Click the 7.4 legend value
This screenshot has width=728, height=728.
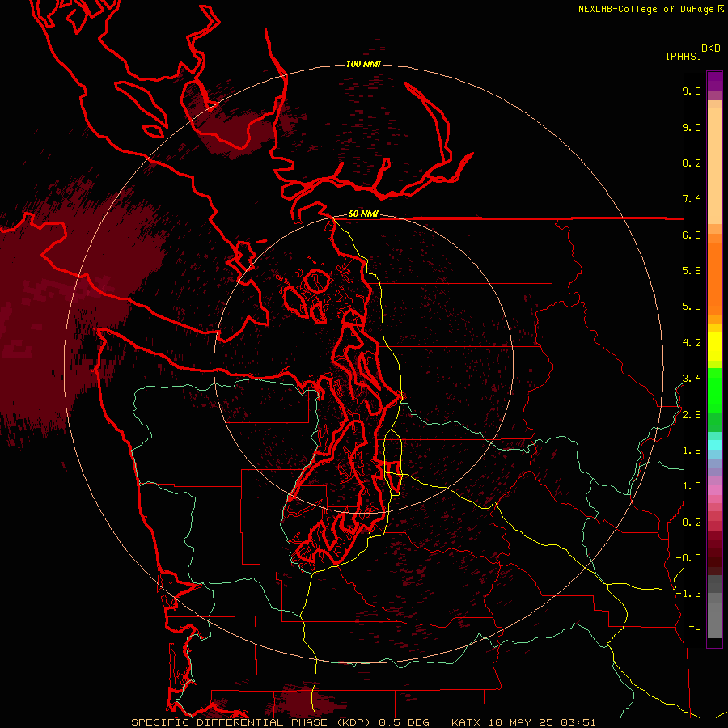pyautogui.click(x=692, y=199)
